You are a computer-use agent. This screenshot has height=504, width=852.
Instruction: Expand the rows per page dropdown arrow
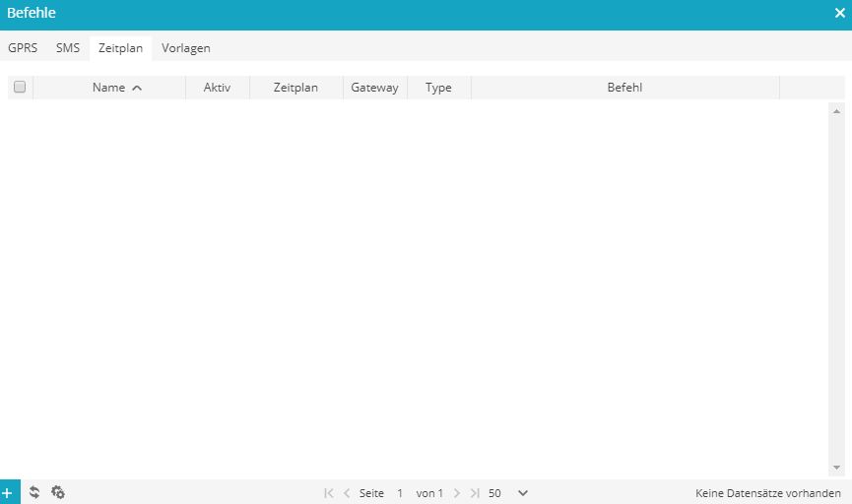click(x=523, y=493)
